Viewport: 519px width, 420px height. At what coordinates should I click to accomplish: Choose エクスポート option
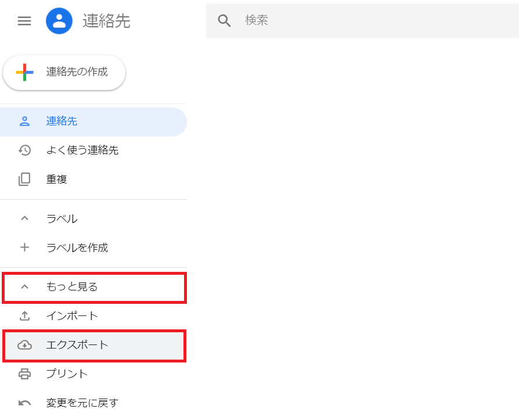tap(94, 346)
